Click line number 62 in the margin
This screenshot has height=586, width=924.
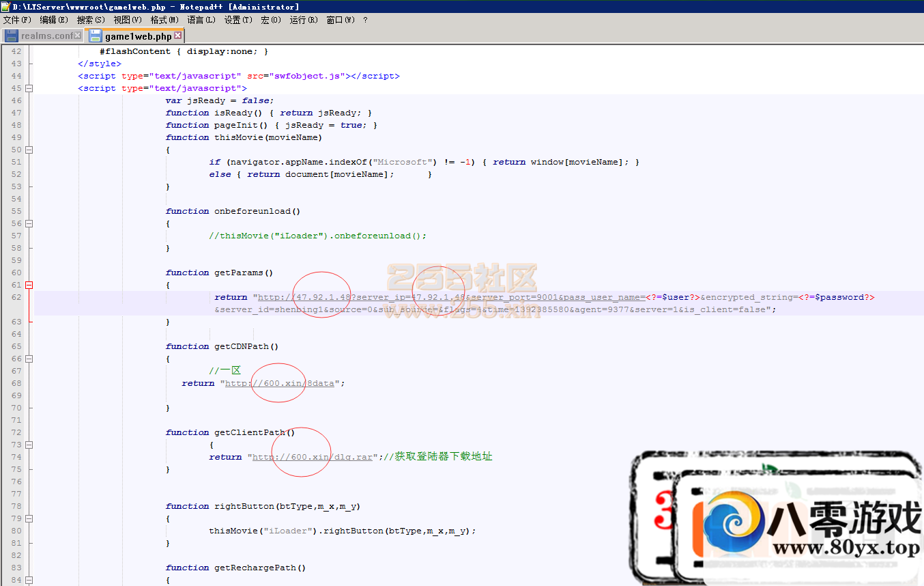16,297
